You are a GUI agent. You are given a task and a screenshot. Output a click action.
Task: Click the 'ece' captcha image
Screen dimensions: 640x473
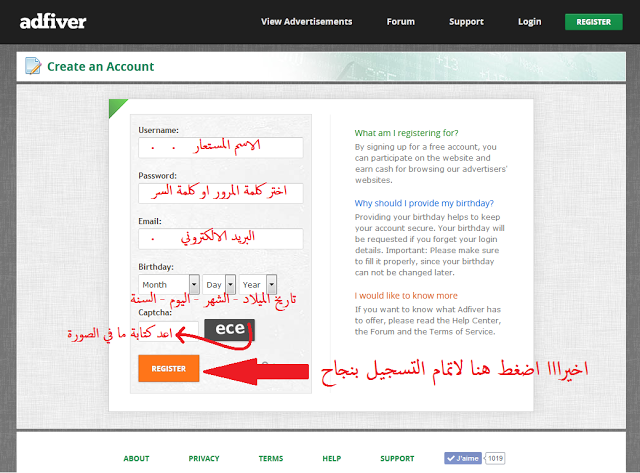point(229,329)
